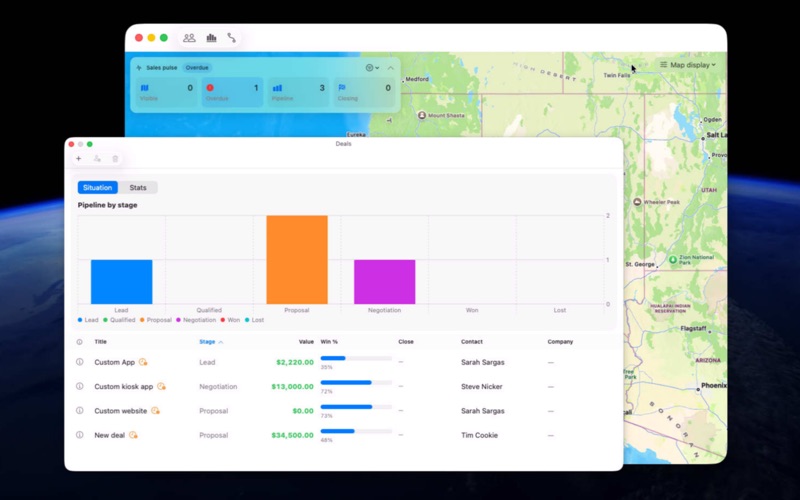Click the 35% win progress bar

pyautogui.click(x=356, y=358)
